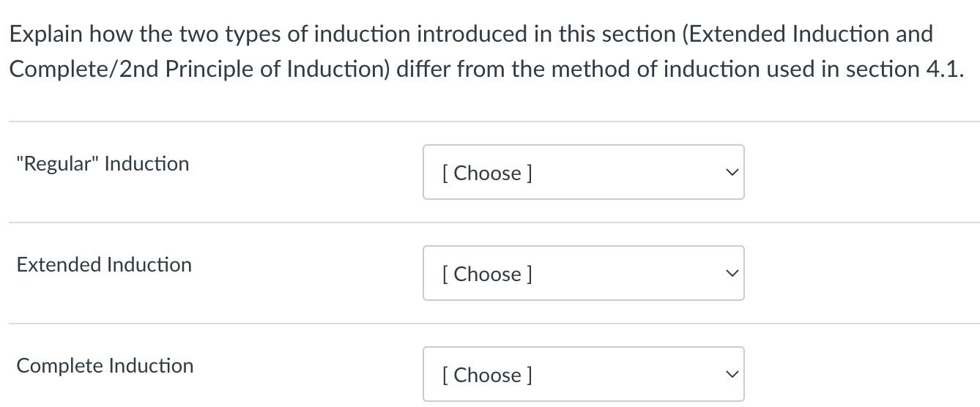The image size is (980, 407).
Task: Open the Complete Induction answer dropdown
Action: point(583,375)
